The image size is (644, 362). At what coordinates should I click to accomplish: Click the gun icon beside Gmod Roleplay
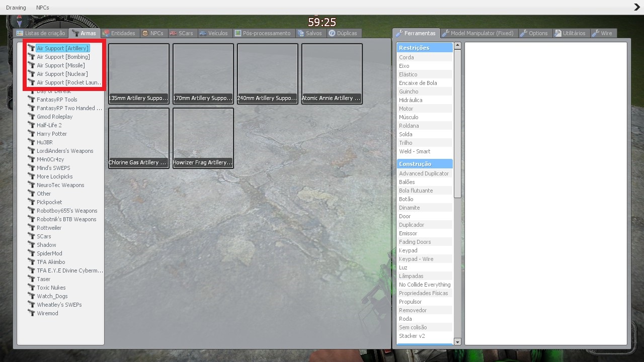[31, 117]
